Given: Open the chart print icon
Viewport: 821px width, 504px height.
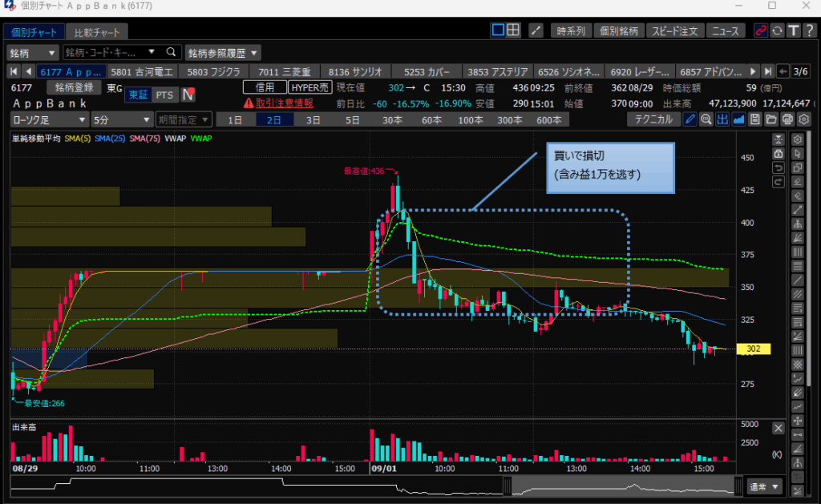Looking at the screenshot, I should [x=787, y=119].
